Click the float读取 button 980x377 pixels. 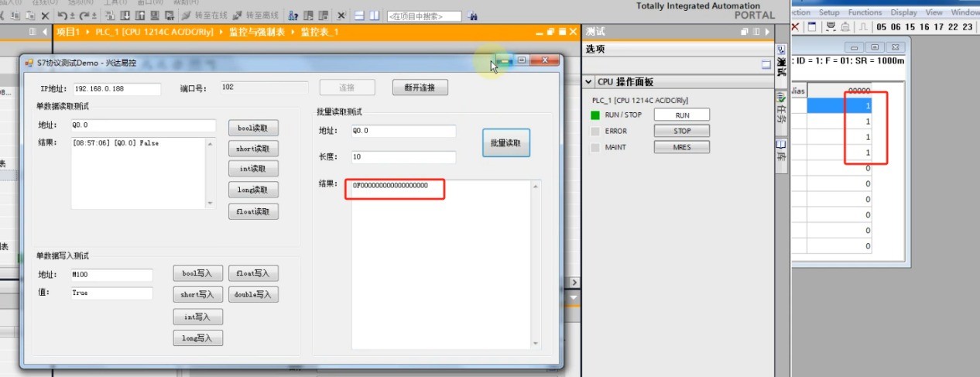pyautogui.click(x=253, y=211)
